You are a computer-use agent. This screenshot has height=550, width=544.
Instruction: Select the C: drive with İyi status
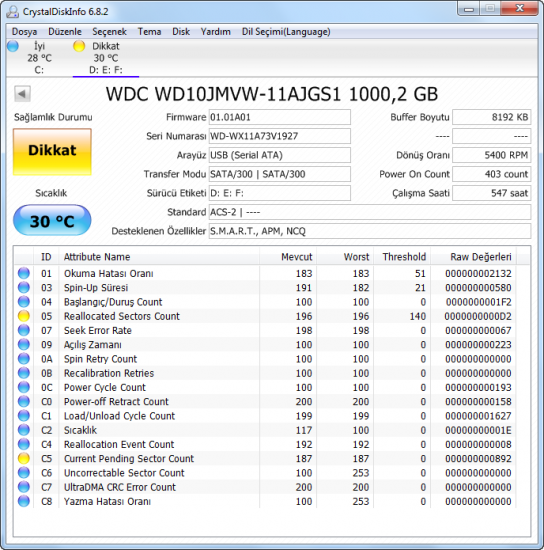pos(39,58)
